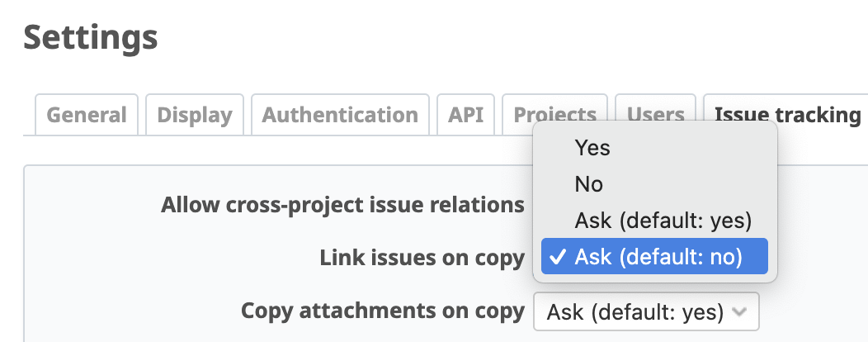Viewport: 868px width, 342px height.
Task: Click the chevron arrow on Copy attachments select
Action: [x=739, y=312]
